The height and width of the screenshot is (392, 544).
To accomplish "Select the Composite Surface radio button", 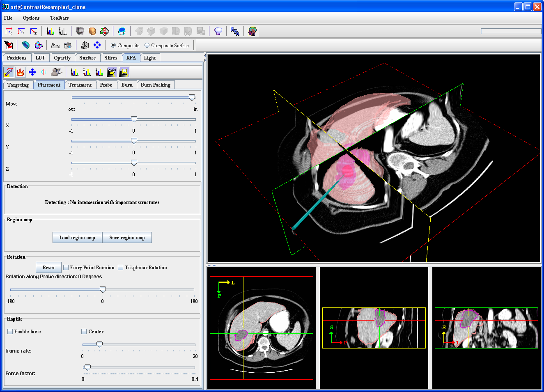I will (147, 46).
